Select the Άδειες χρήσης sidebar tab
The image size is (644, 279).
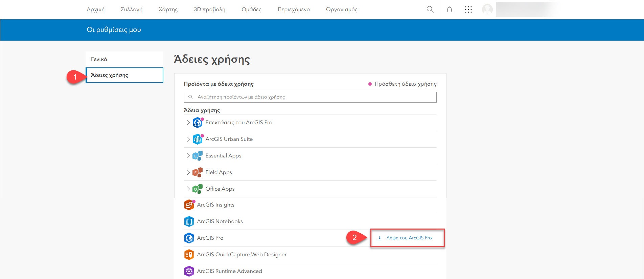[124, 75]
